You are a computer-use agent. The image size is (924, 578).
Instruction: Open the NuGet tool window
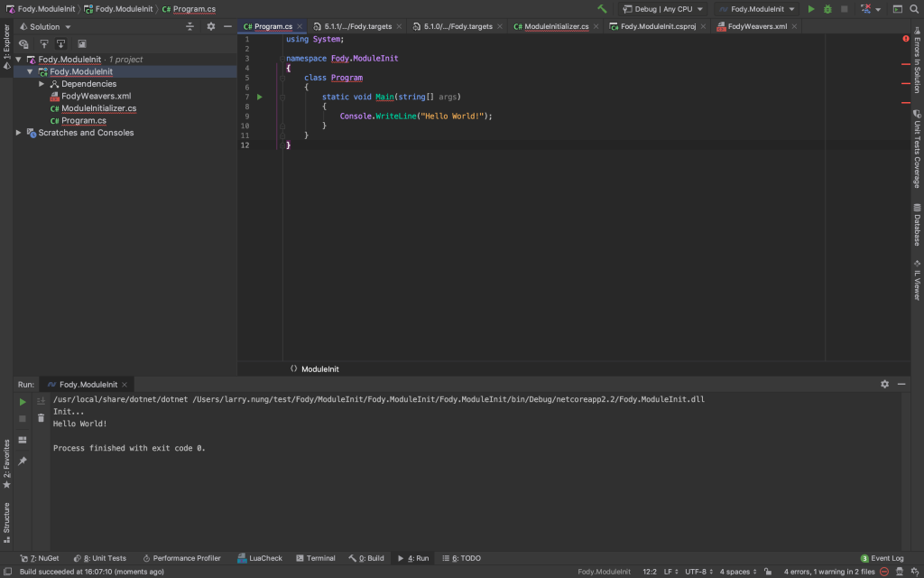(x=40, y=558)
